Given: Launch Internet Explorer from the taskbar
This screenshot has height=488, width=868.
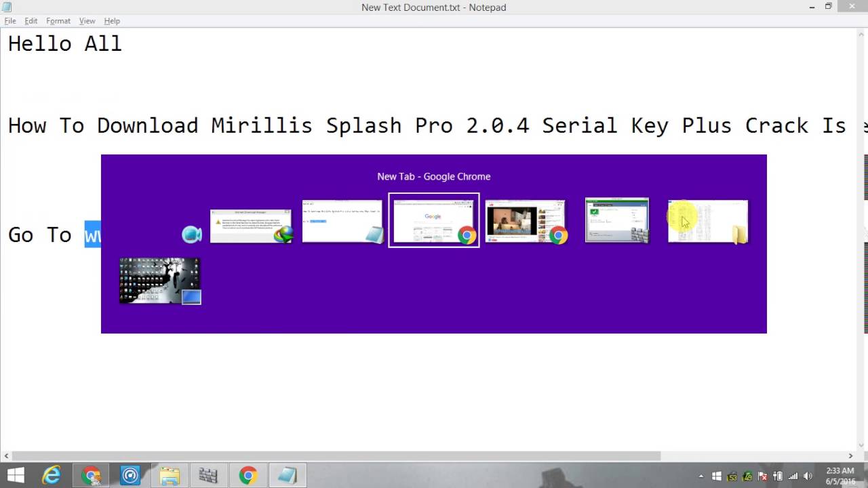Looking at the screenshot, I should 53,474.
